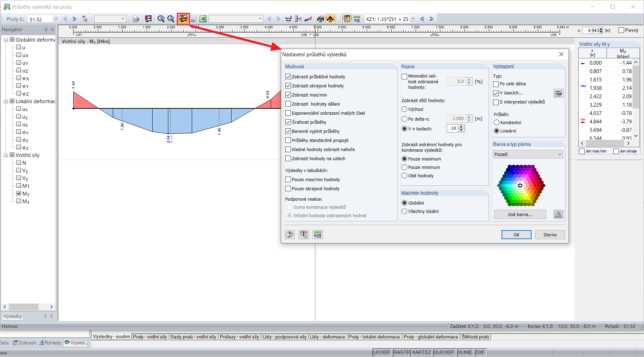
Task: Collapse the Lokální deformace tree node
Action: pyautogui.click(x=6, y=101)
